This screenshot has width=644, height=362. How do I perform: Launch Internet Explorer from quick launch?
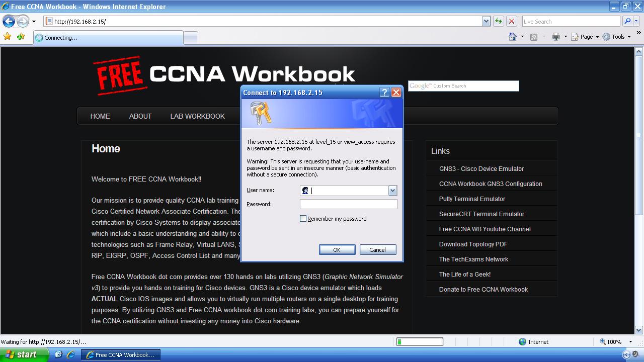coord(71,354)
